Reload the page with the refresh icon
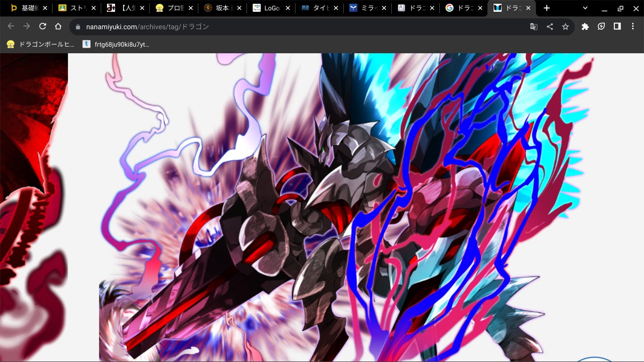The height and width of the screenshot is (362, 644). 42,26
